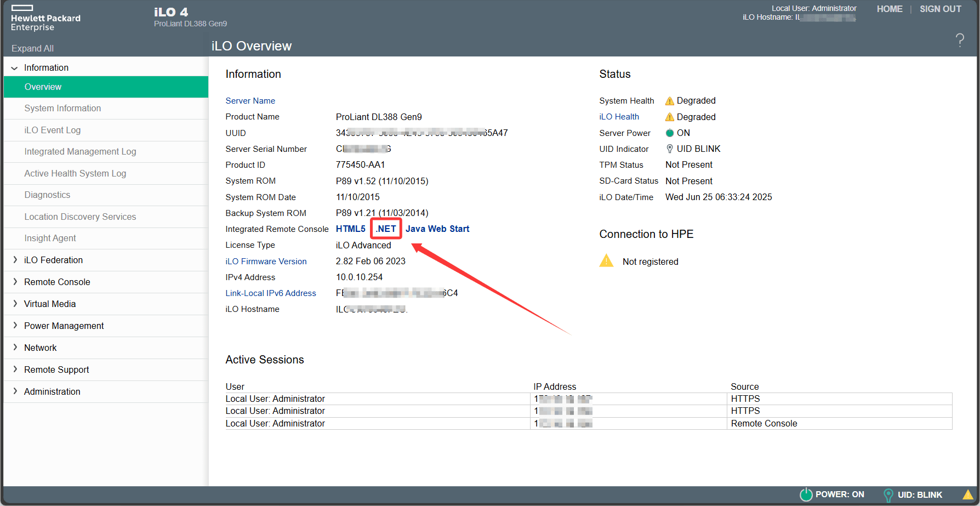
Task: Click the warning triangle in bottom corner
Action: click(968, 494)
